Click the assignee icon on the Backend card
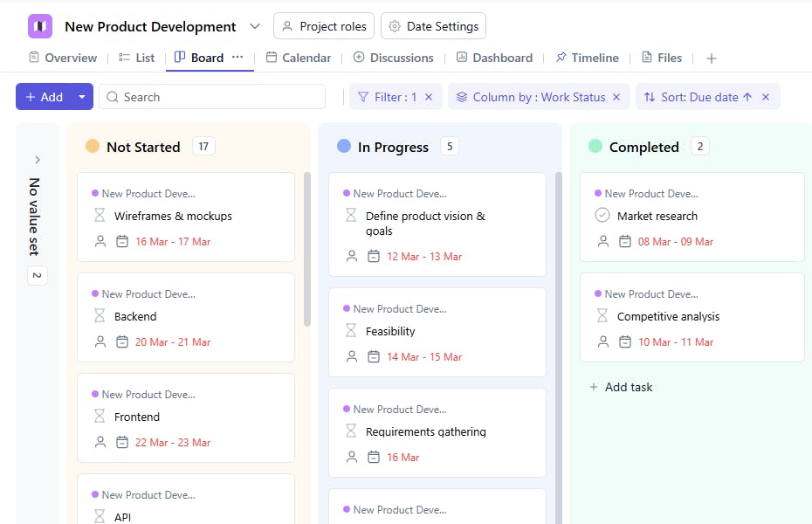 (x=100, y=341)
